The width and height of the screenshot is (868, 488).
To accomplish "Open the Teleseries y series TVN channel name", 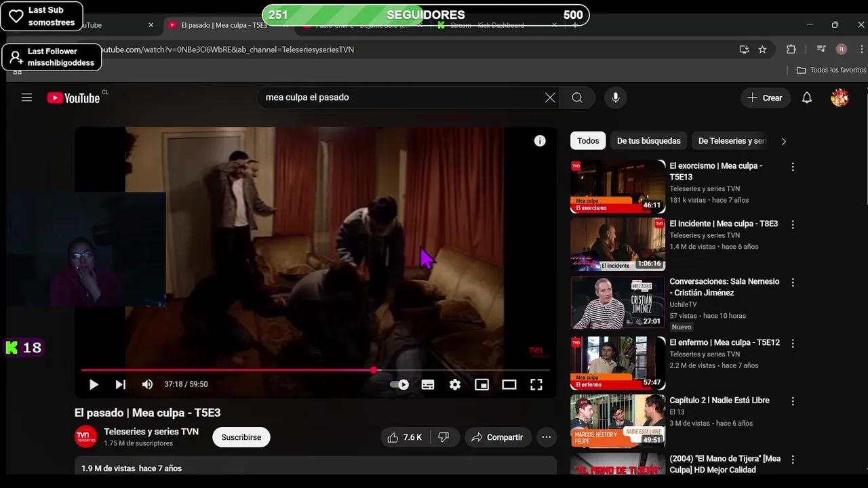I will tap(151, 432).
